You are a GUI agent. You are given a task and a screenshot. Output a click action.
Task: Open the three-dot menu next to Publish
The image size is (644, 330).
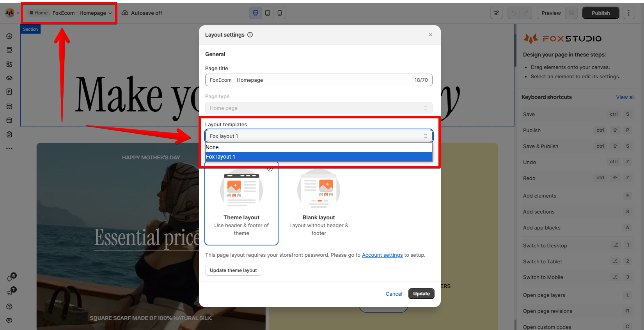coord(628,13)
